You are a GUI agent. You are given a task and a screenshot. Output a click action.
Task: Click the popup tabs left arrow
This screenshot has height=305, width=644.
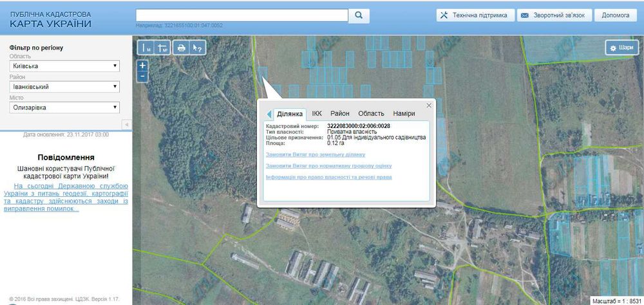pyautogui.click(x=269, y=114)
